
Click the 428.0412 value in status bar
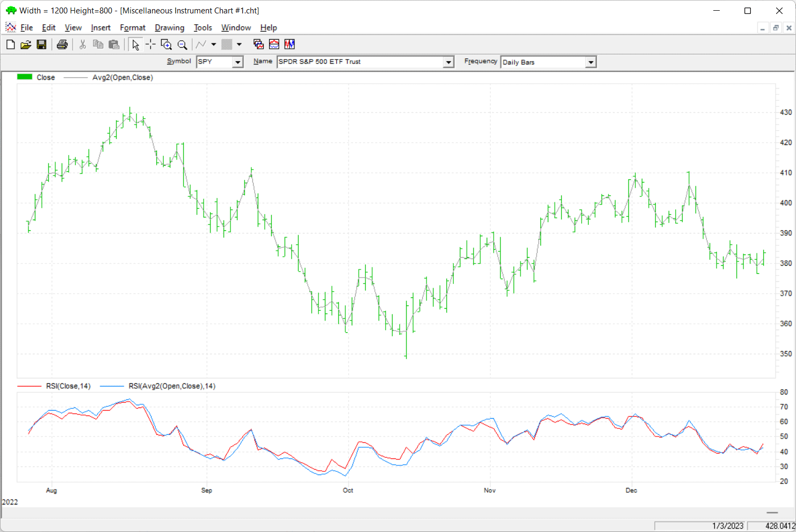(780, 526)
